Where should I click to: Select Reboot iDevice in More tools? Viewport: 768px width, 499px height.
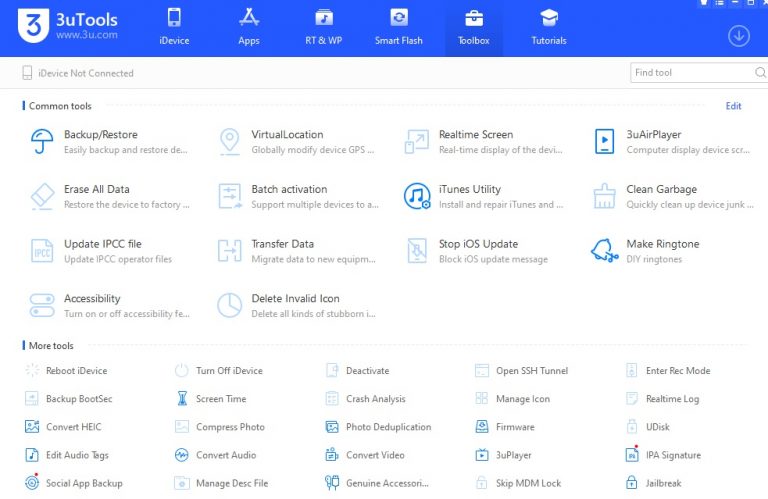click(x=76, y=371)
